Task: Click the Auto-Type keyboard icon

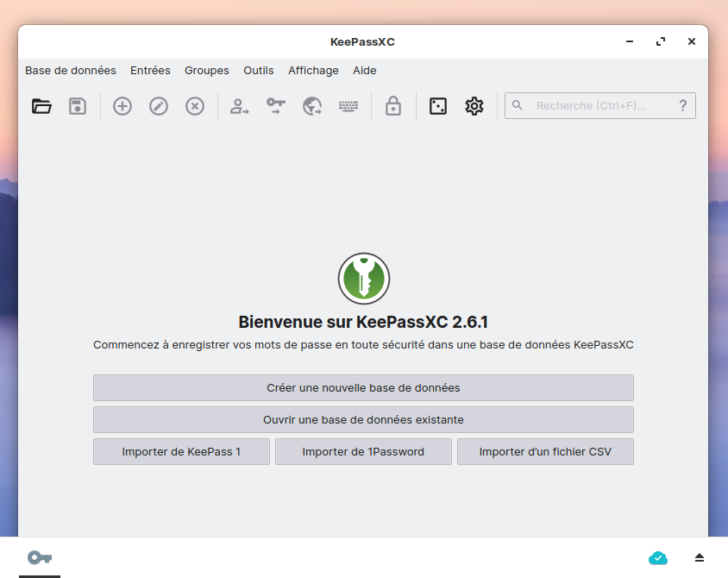Action: [348, 106]
